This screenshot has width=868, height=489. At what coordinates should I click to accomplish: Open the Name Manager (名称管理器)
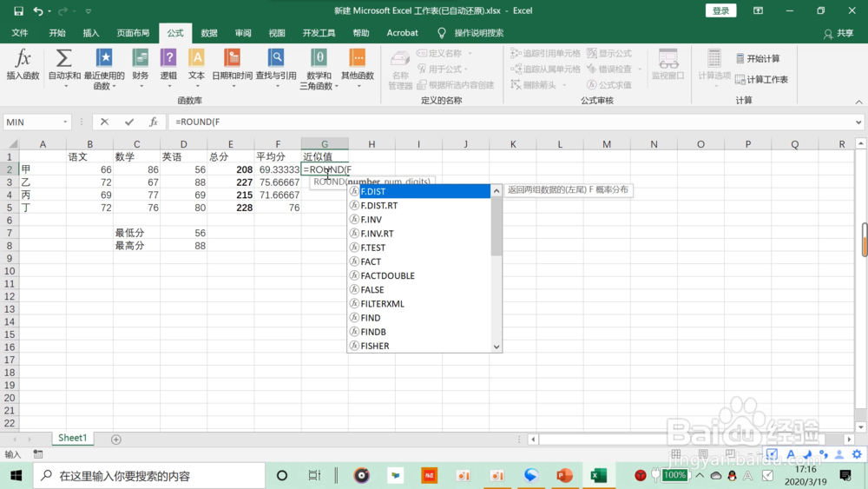tap(399, 69)
